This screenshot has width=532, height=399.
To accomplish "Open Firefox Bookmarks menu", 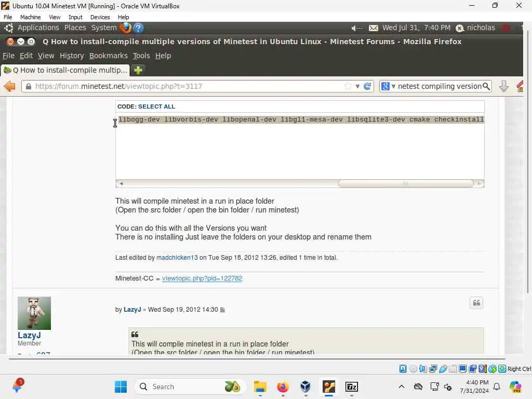I will coord(108,56).
